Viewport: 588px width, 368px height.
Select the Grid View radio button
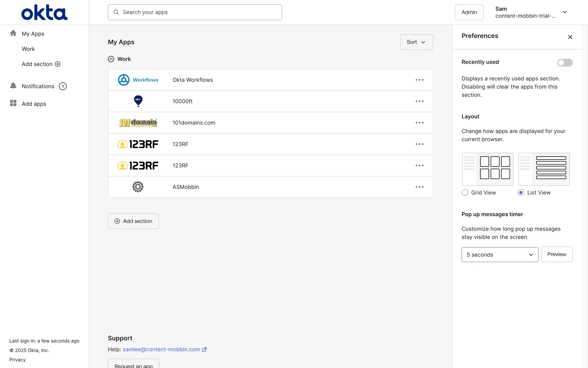tap(465, 193)
